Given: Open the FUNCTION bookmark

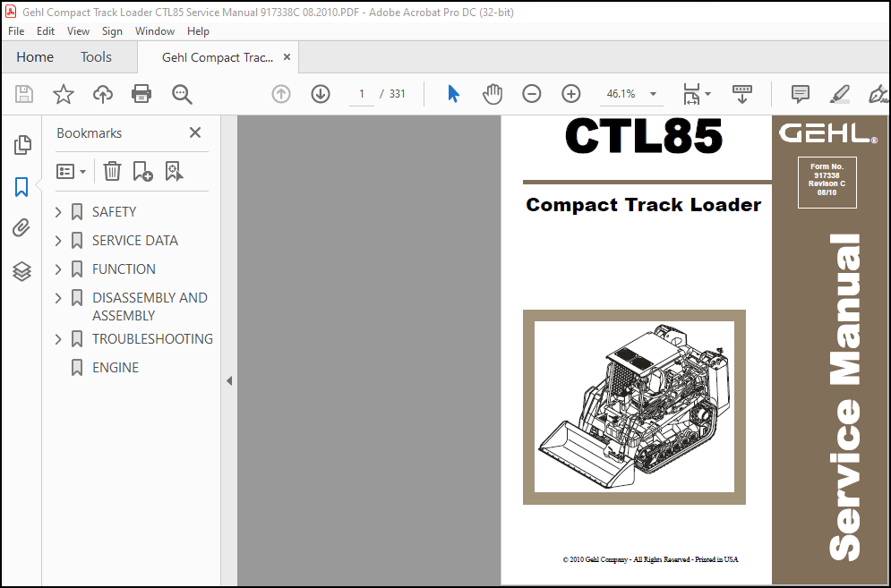Looking at the screenshot, I should point(124,269).
